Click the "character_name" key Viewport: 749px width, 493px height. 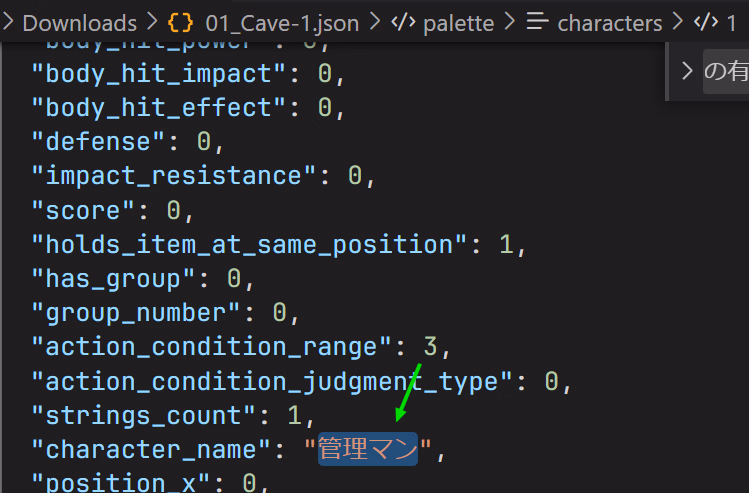152,450
